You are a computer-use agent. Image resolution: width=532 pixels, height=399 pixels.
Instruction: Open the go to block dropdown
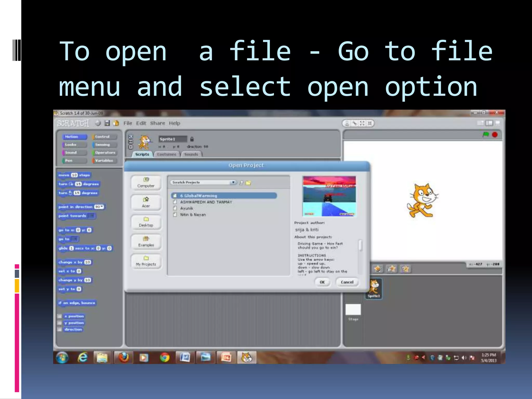coord(75,239)
